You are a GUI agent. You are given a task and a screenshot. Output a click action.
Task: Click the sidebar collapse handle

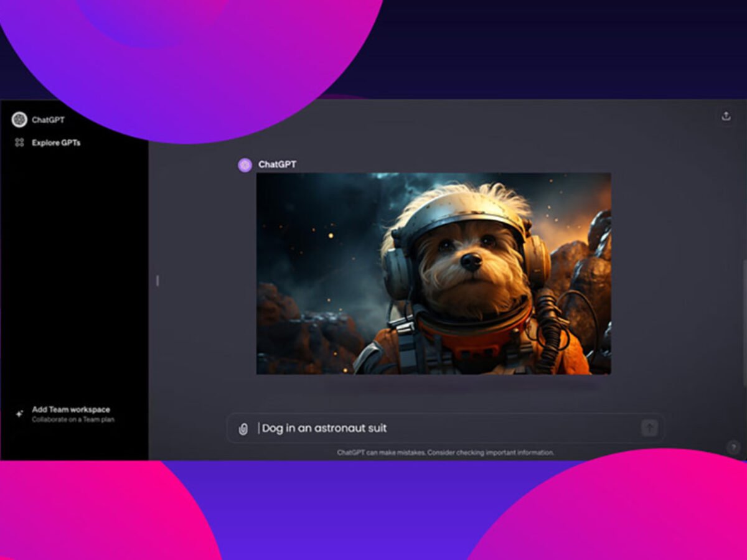tap(157, 281)
